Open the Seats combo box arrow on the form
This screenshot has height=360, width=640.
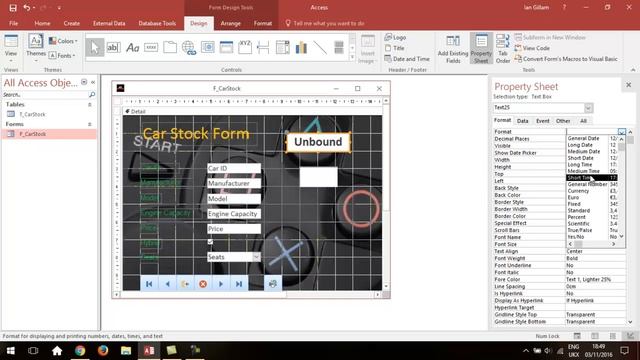pos(256,257)
